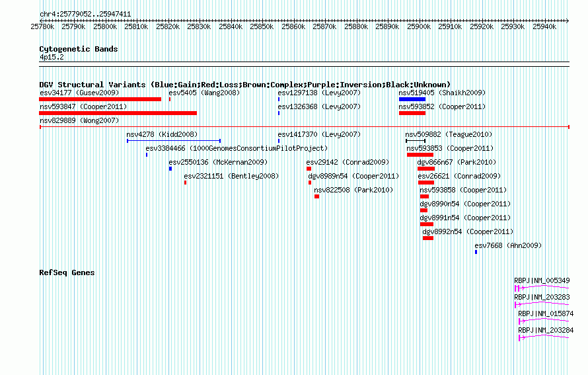The width and height of the screenshot is (588, 375).
Task: Click the chr4:25779052..25947411 coordinate label
Action: pyautogui.click(x=85, y=15)
